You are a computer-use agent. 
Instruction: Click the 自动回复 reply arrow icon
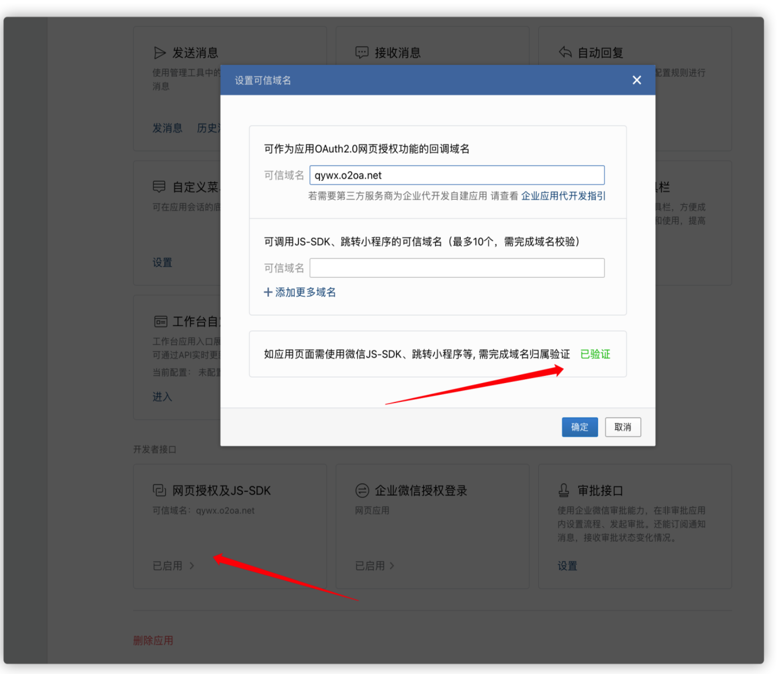565,52
